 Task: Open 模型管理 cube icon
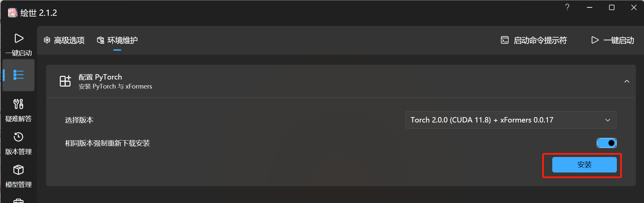pyautogui.click(x=18, y=170)
